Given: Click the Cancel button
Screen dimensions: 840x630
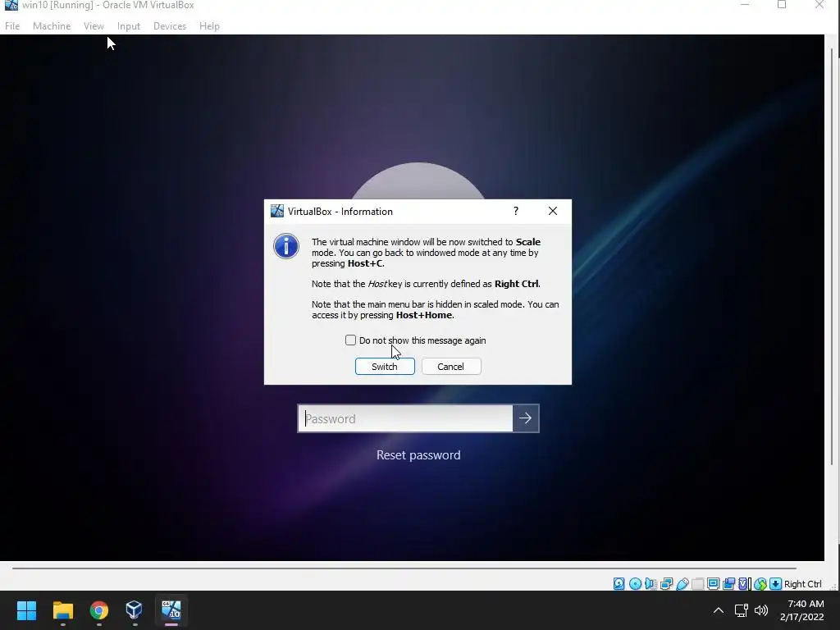Looking at the screenshot, I should click(x=451, y=367).
